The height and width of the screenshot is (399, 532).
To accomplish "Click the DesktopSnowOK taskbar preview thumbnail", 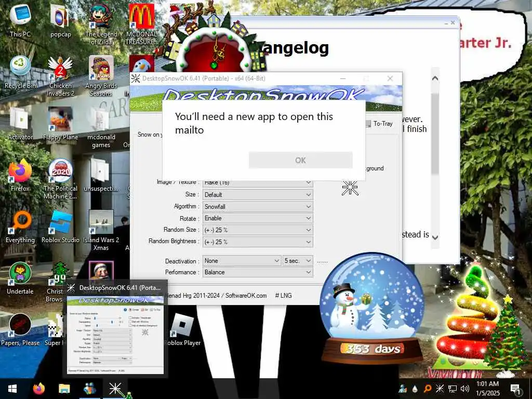I will [115, 335].
